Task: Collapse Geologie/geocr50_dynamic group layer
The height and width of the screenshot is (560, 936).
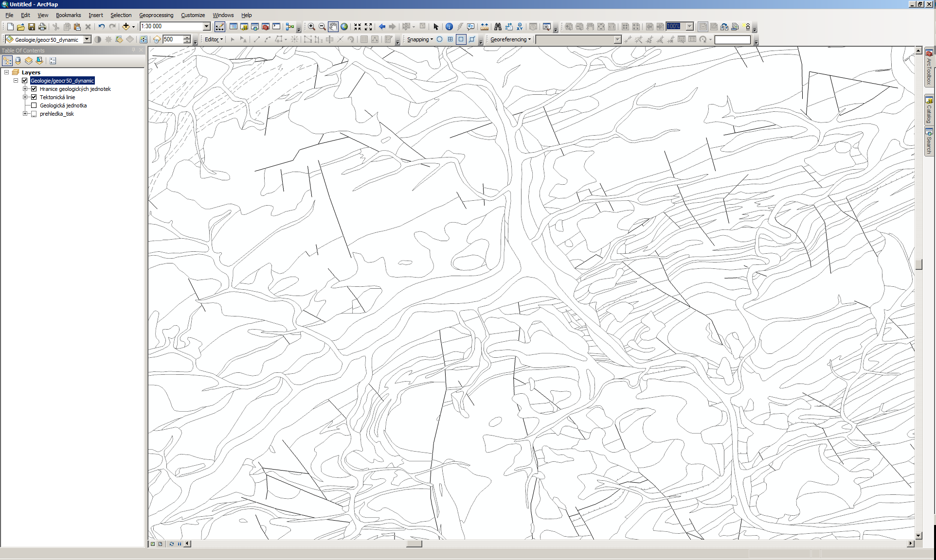Action: (x=16, y=81)
